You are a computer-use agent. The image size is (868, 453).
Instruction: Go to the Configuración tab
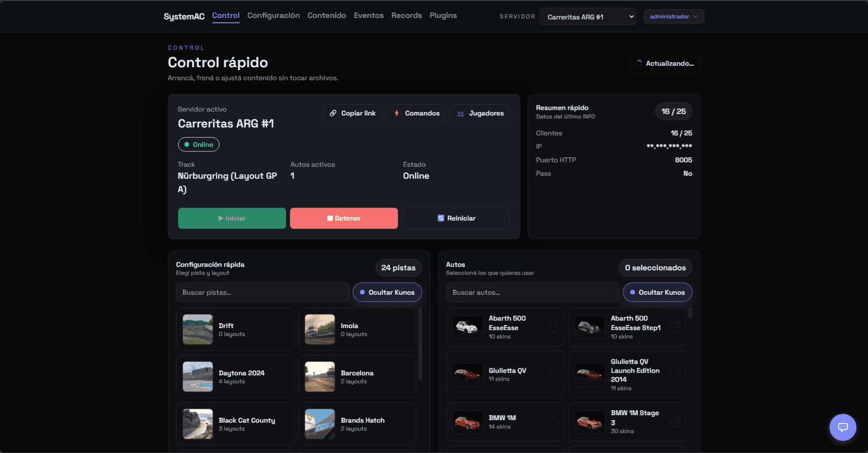(x=274, y=15)
